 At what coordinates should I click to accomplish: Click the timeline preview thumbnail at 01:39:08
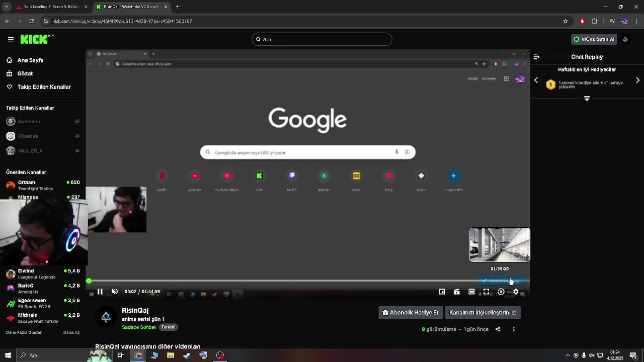click(500, 245)
